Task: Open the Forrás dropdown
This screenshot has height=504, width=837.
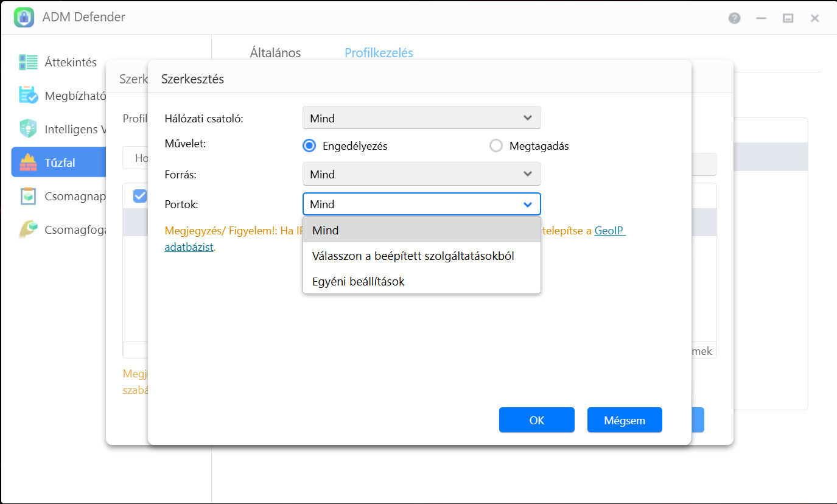Action: pyautogui.click(x=421, y=175)
